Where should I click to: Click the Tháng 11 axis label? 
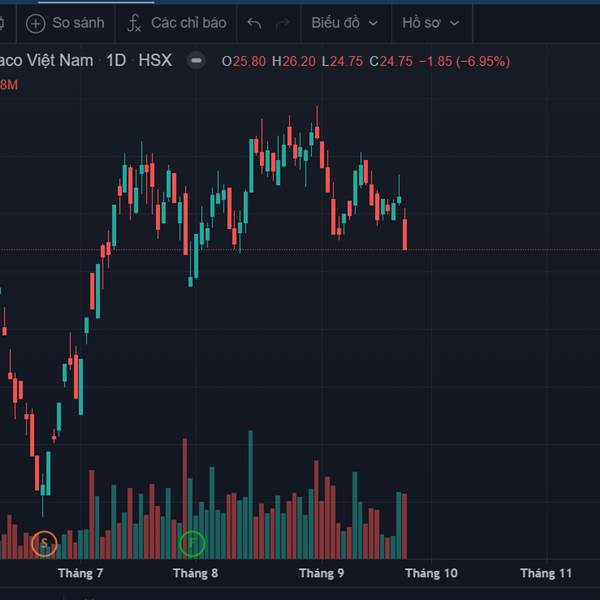pyautogui.click(x=546, y=573)
